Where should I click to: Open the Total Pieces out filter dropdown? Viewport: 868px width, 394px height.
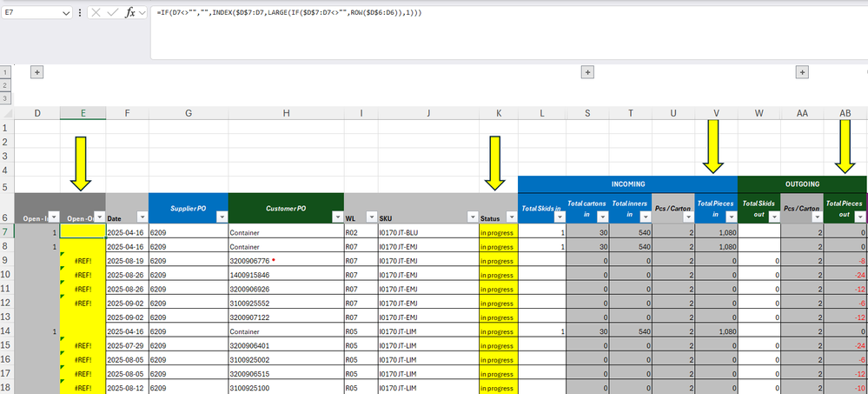pos(859,217)
